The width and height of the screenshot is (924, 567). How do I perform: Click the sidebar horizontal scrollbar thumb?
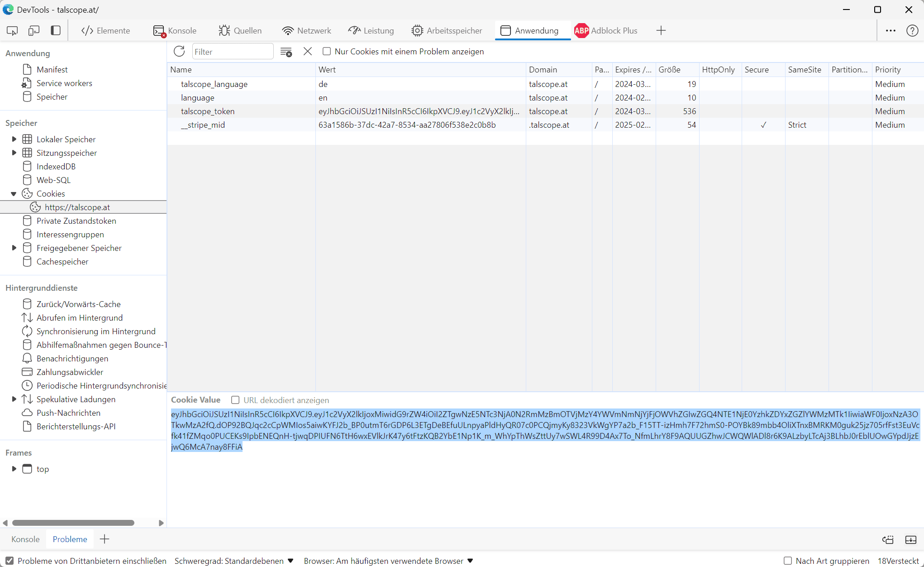[x=73, y=523]
